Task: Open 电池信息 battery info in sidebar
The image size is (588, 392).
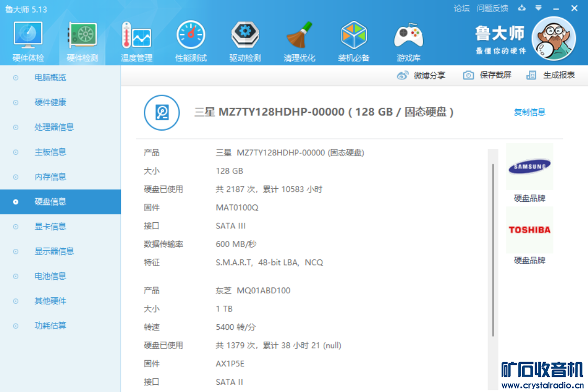Action: click(50, 276)
